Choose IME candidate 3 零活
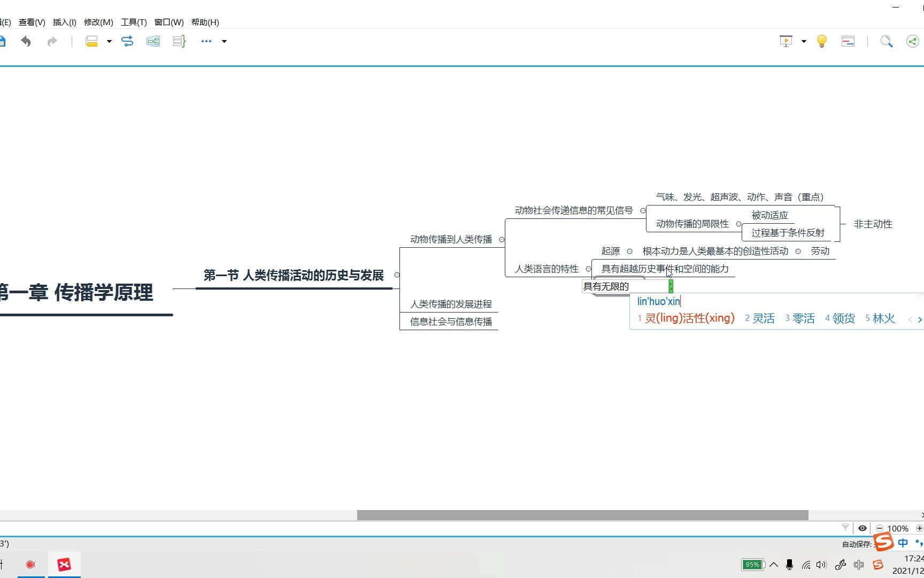This screenshot has width=924, height=578. [x=800, y=318]
